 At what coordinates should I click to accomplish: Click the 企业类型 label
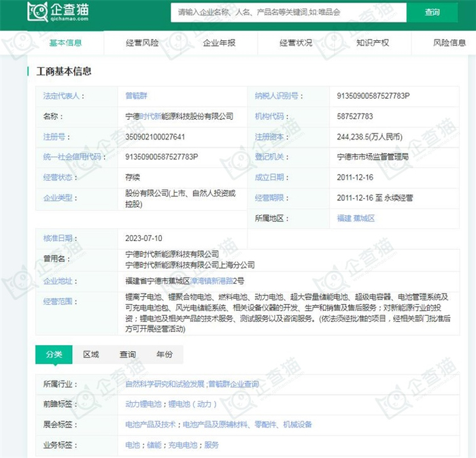tap(58, 198)
